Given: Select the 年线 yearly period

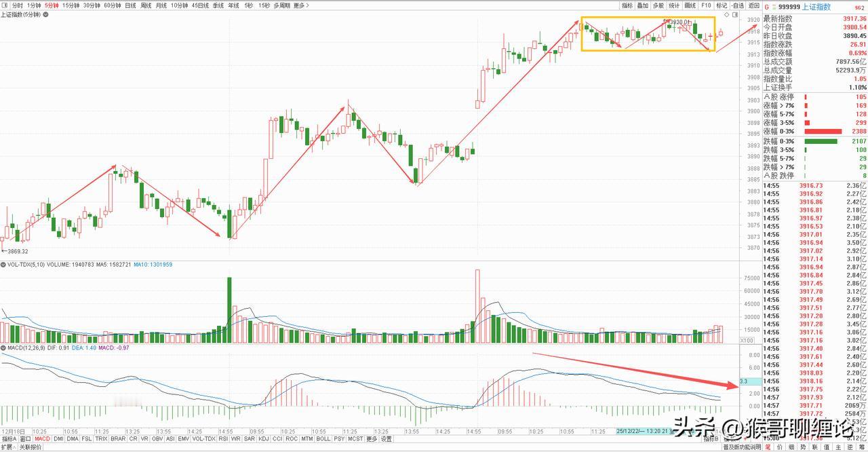Looking at the screenshot, I should [233, 5].
